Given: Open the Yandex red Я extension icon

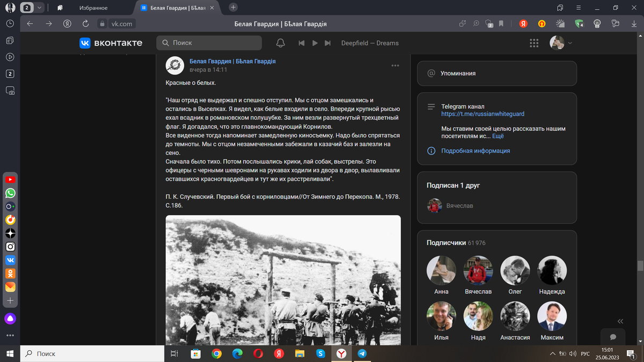Looking at the screenshot, I should pos(523,24).
